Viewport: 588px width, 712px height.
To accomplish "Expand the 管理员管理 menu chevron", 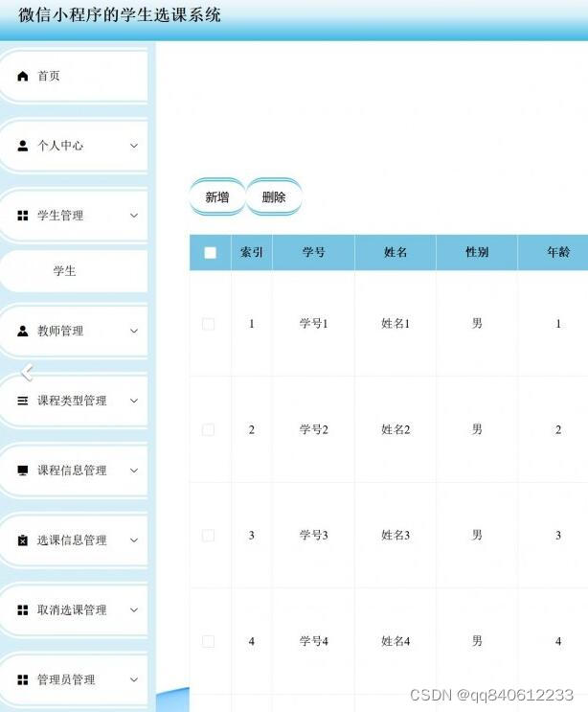I will coord(134,680).
